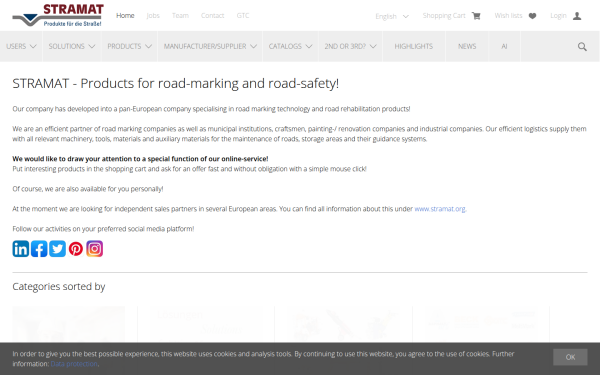This screenshot has width=600, height=375.
Task: Expand the SOLUTIONS menu
Action: coord(72,46)
